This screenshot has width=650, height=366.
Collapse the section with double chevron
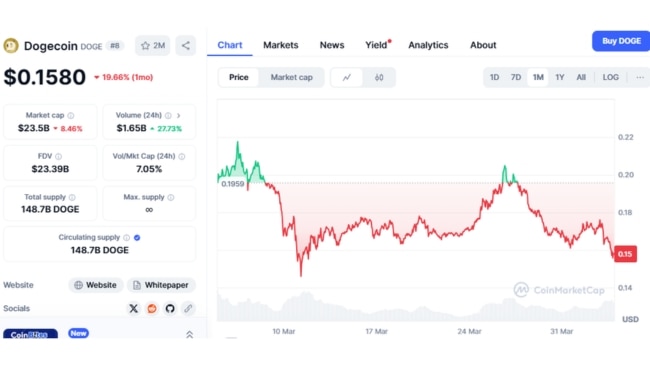(x=189, y=334)
